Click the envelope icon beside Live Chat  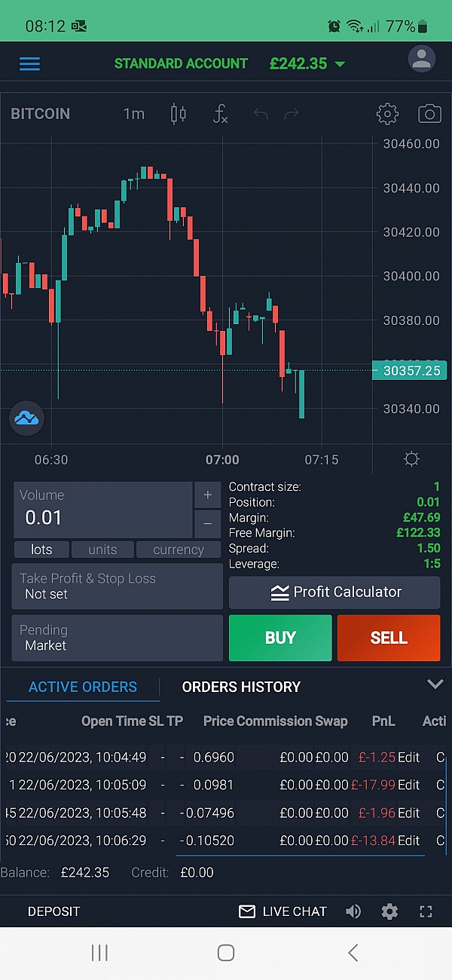247,911
